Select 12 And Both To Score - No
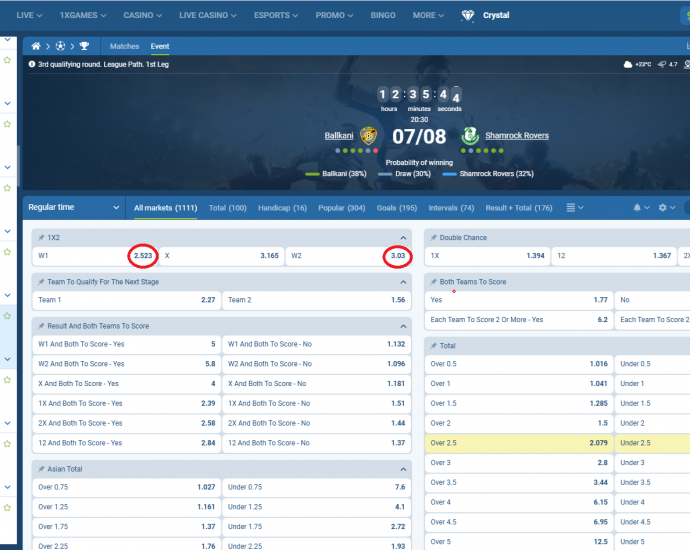Screen dimensions: 690x550 [x=316, y=443]
